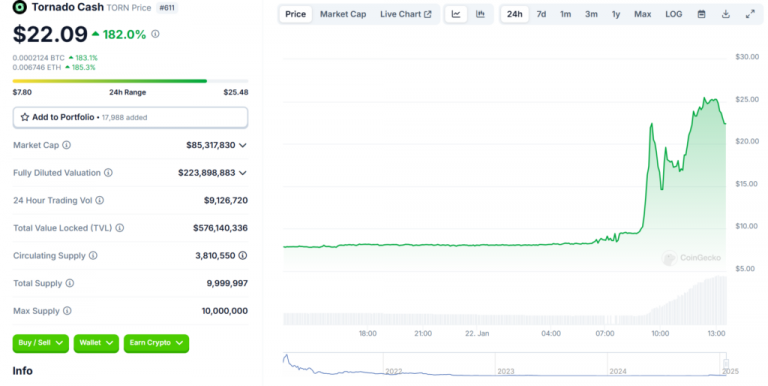Switch to candlestick chart icon
Image resolution: width=768 pixels, height=386 pixels.
480,14
